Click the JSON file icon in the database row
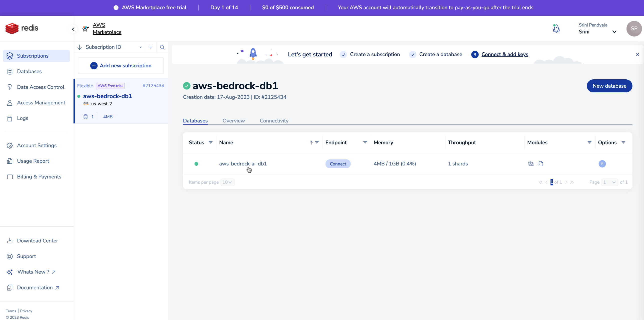The image size is (644, 320). (x=541, y=164)
